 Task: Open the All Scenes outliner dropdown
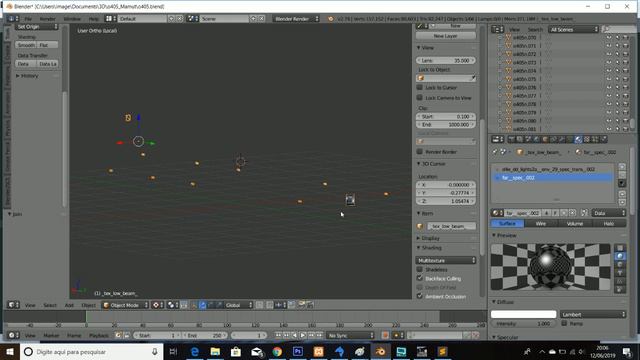573,29
